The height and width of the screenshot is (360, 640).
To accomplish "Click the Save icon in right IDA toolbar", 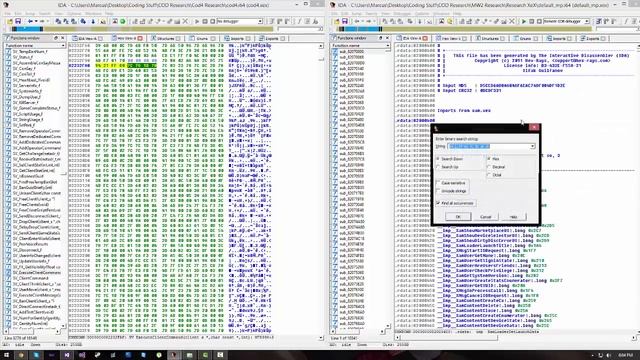I will [x=345, y=21].
